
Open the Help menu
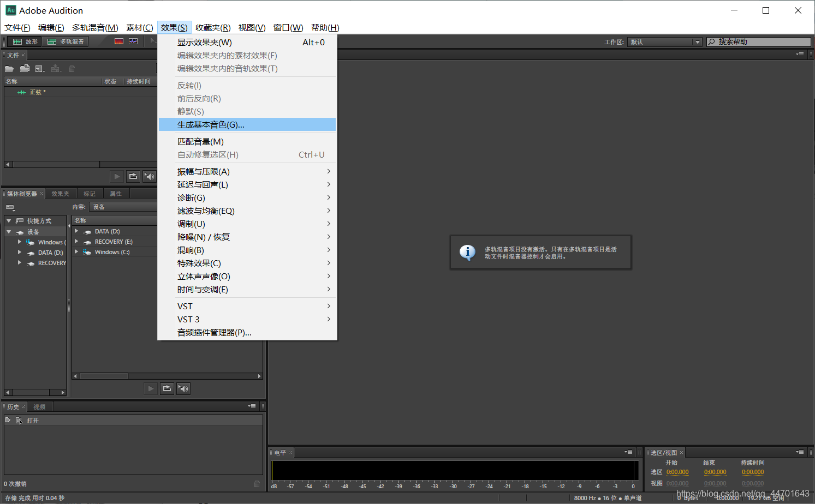pos(325,28)
